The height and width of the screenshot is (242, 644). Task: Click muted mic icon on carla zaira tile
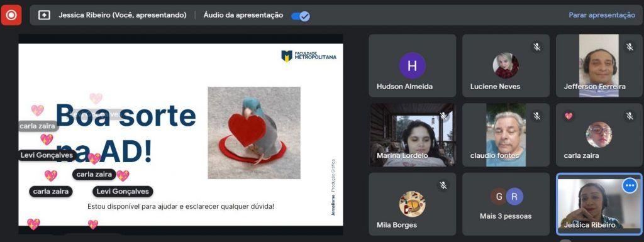pos(630,116)
